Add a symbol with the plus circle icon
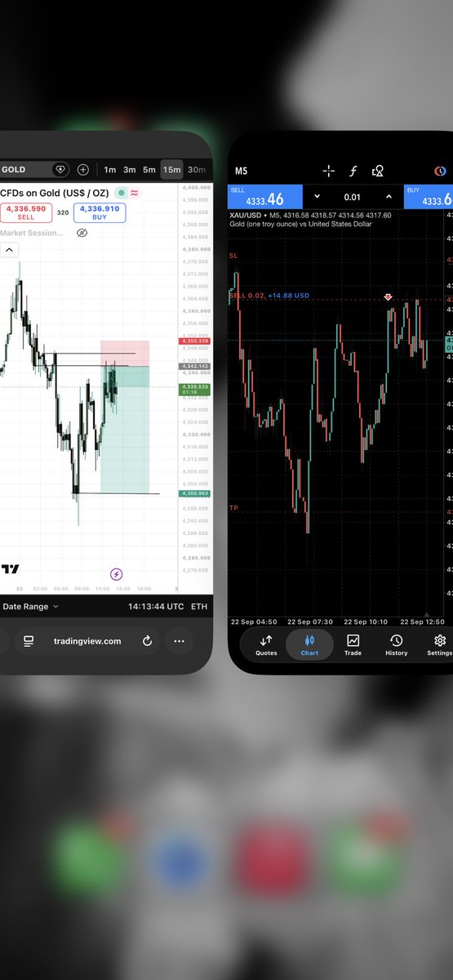 point(83,170)
